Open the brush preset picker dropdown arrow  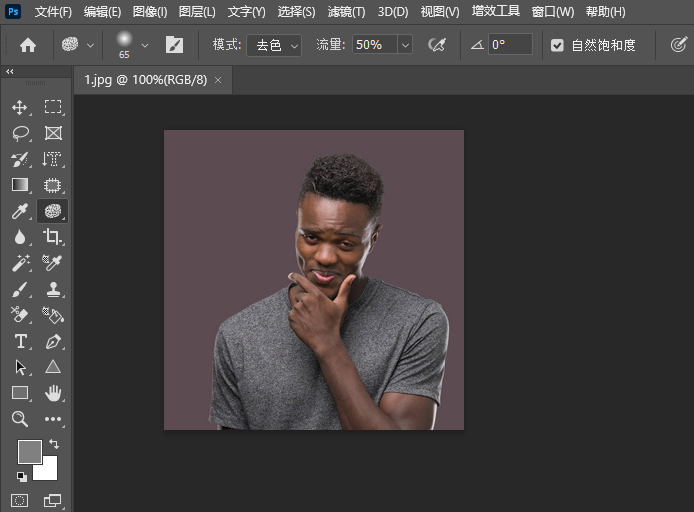tap(146, 45)
